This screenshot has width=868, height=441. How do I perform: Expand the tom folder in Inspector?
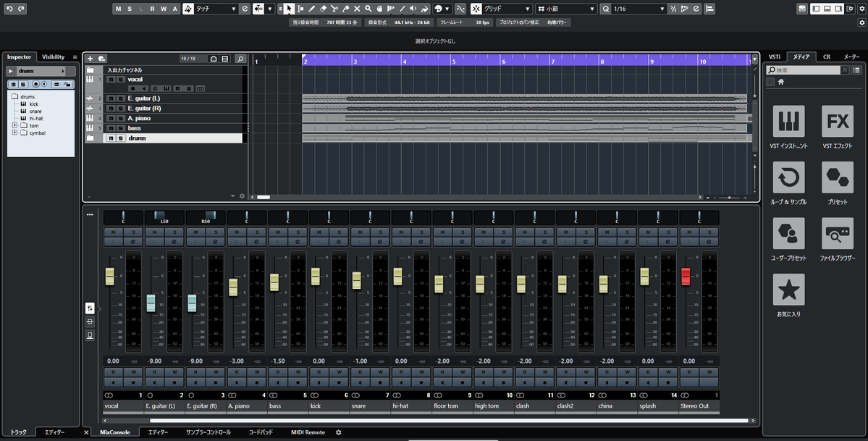point(15,126)
